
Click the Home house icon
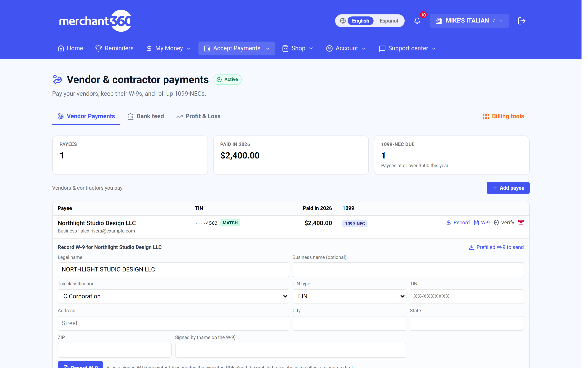(x=61, y=48)
